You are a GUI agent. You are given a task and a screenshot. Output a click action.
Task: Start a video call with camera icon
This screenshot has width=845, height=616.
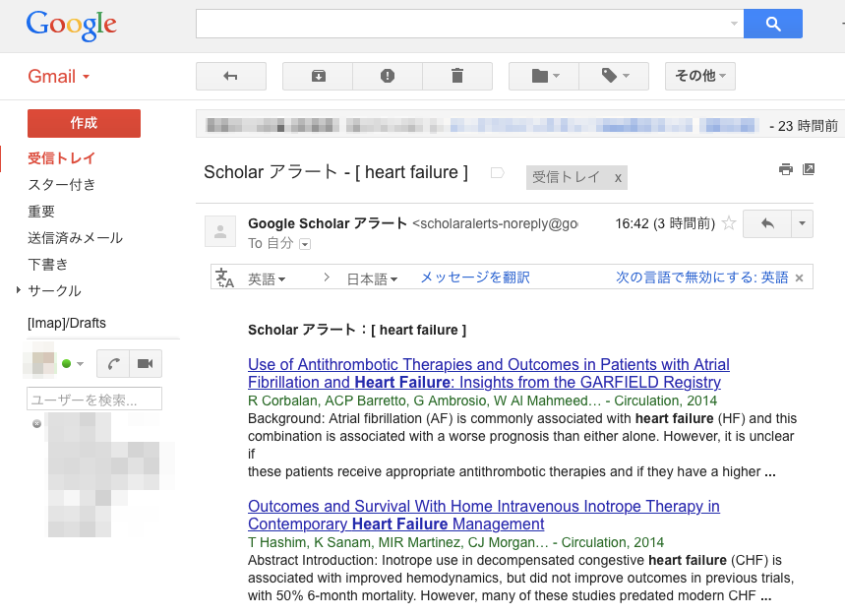[146, 364]
